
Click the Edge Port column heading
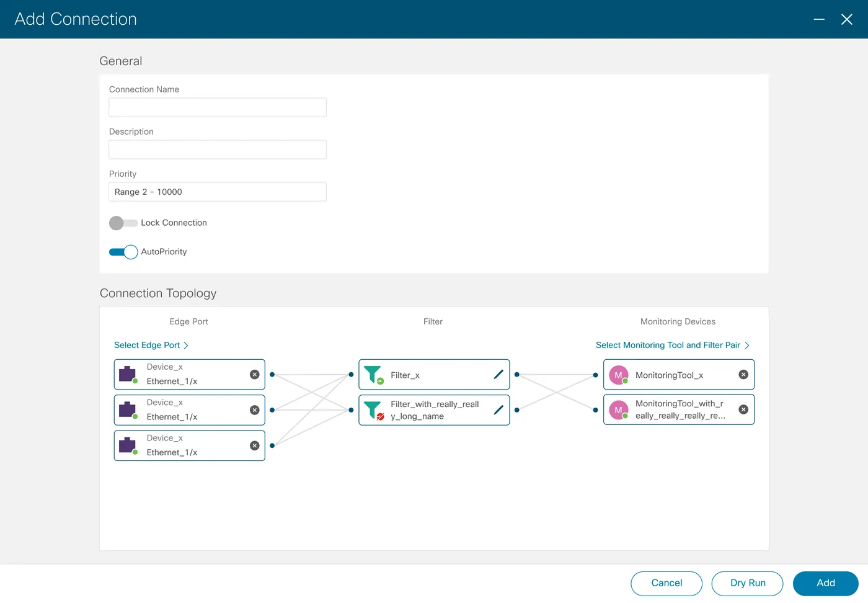(x=189, y=321)
